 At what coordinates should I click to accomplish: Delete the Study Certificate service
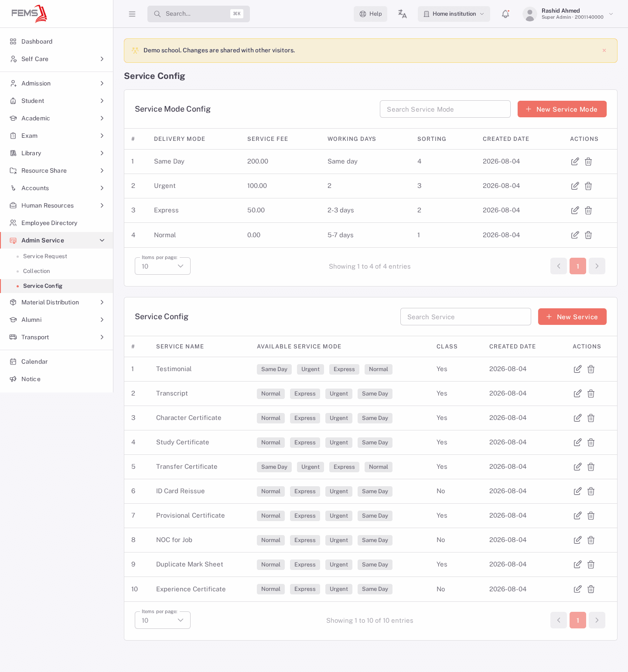[591, 442]
